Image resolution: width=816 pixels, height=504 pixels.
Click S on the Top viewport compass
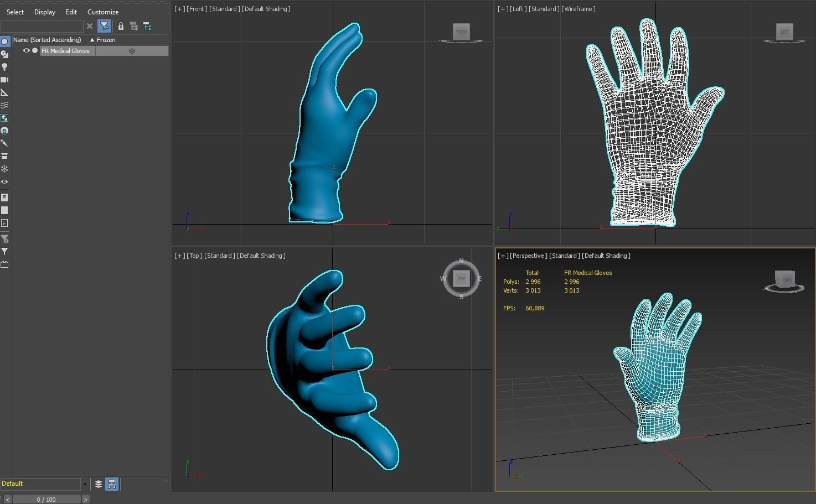pos(461,297)
